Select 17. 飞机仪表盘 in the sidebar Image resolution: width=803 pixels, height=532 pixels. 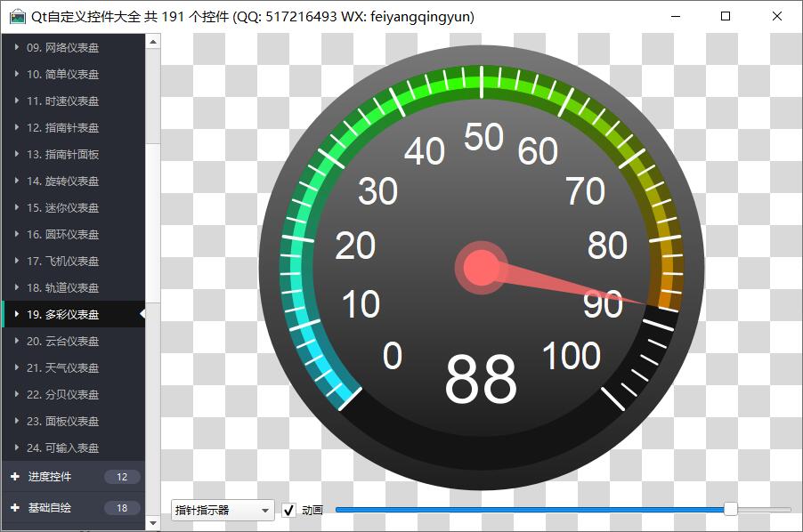coord(62,261)
